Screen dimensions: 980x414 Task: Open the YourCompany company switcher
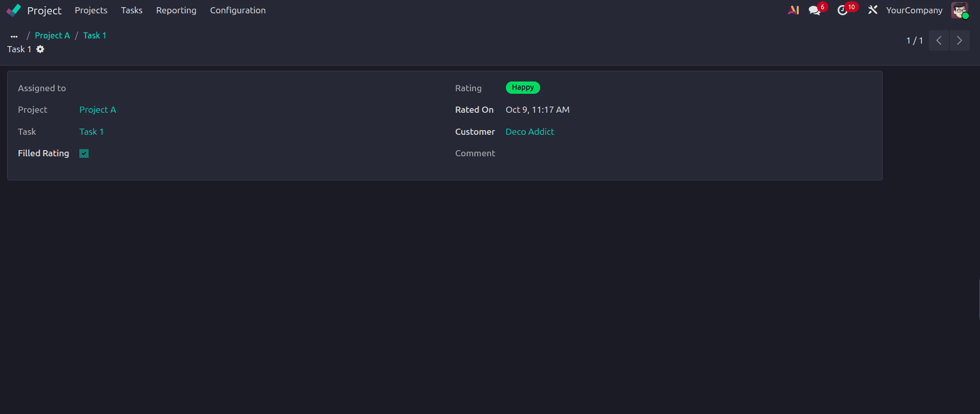(914, 10)
